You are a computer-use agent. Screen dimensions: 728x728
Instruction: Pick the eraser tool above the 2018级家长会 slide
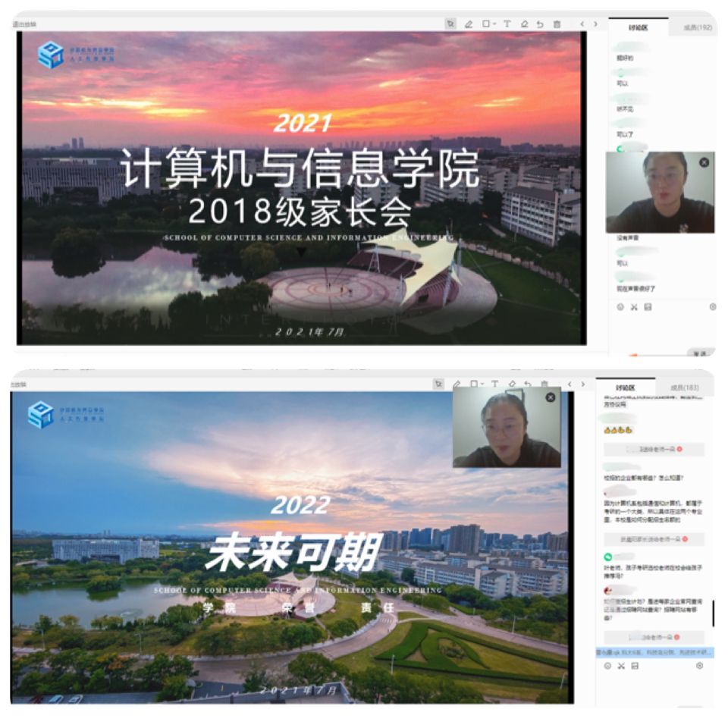(x=524, y=24)
